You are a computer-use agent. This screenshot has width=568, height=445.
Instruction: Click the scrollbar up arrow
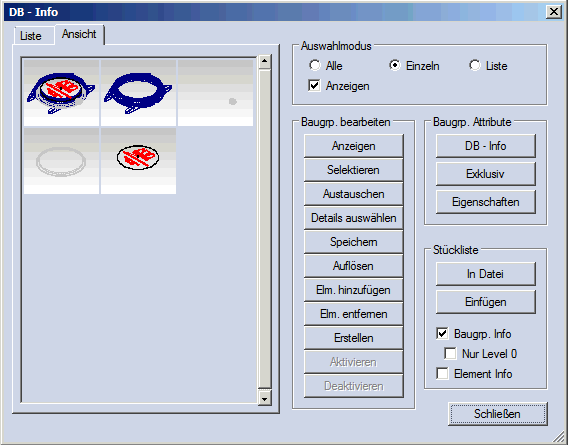coord(264,62)
